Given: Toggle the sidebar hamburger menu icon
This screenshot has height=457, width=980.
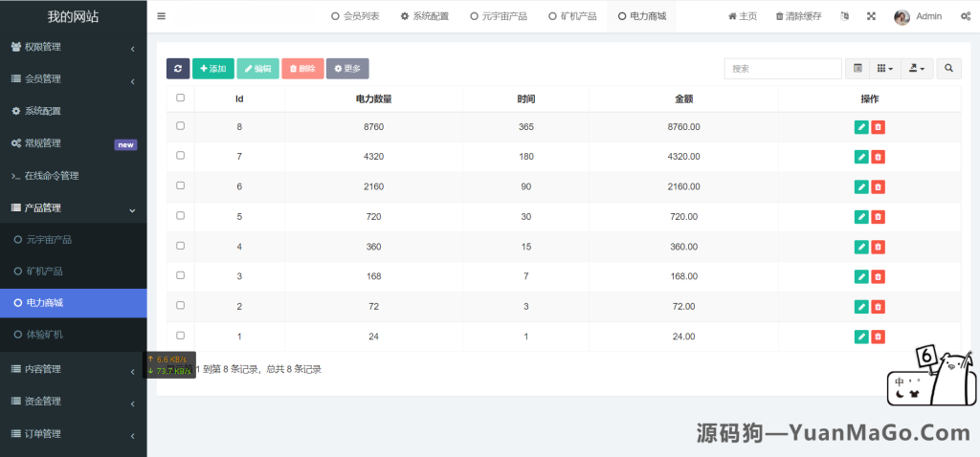Looking at the screenshot, I should 161,16.
